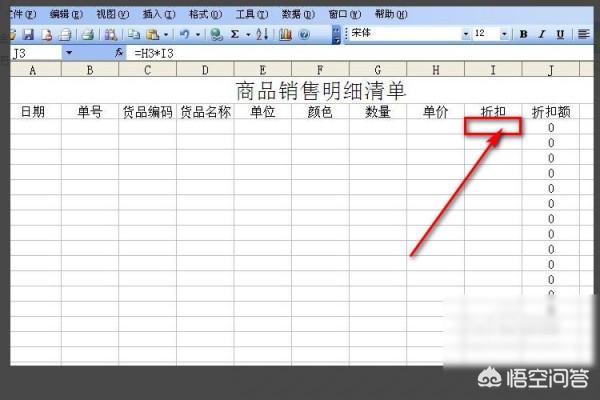Image resolution: width=600 pixels, height=400 pixels.
Task: Select column B header
Action: click(90, 70)
